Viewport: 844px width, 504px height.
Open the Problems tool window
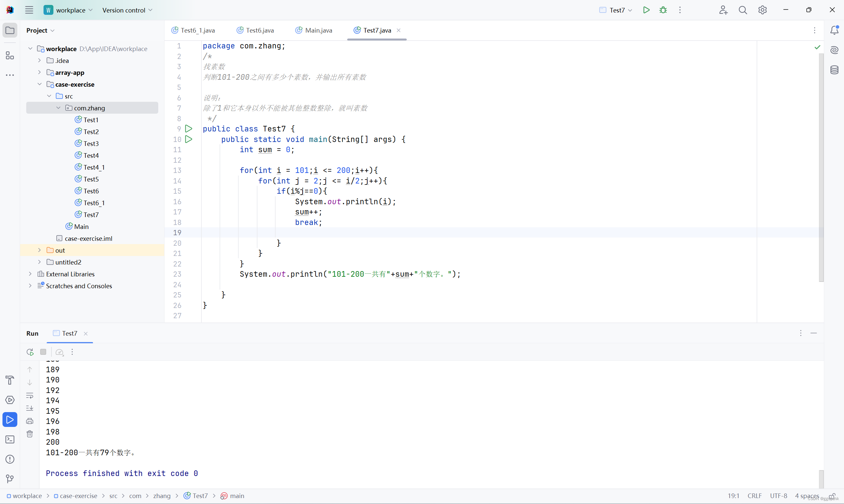tap(10, 459)
